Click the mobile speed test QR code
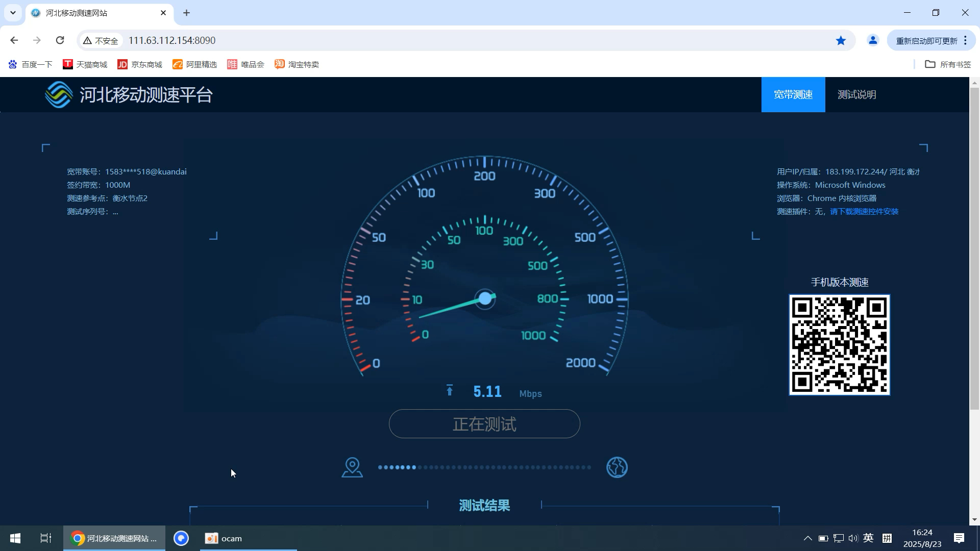 tap(839, 345)
